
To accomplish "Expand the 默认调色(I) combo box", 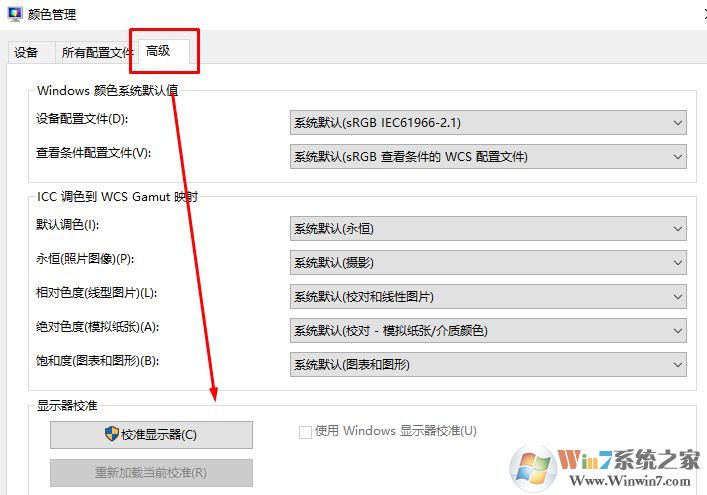I will tap(487, 229).
